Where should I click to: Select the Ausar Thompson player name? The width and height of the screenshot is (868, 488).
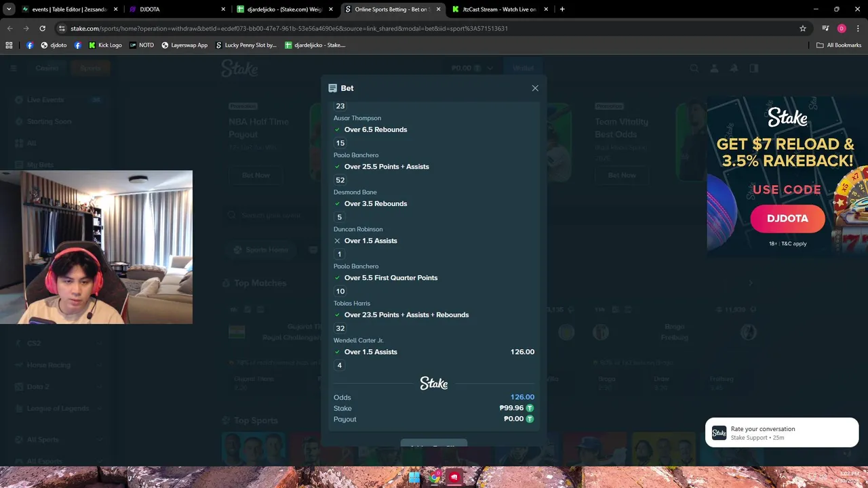click(x=357, y=118)
